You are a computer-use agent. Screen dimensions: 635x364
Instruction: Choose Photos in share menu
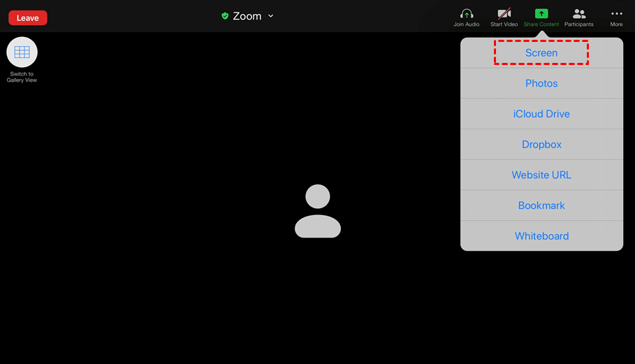541,83
